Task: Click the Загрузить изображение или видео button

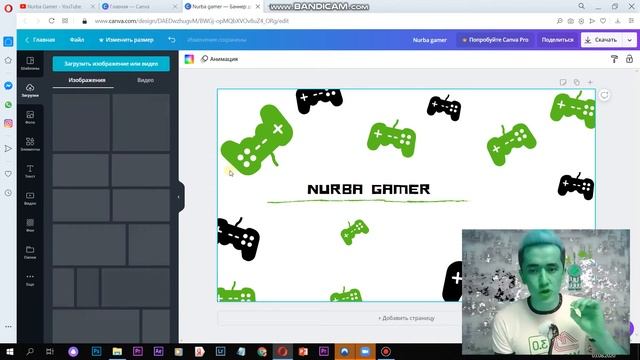Action: (111, 64)
